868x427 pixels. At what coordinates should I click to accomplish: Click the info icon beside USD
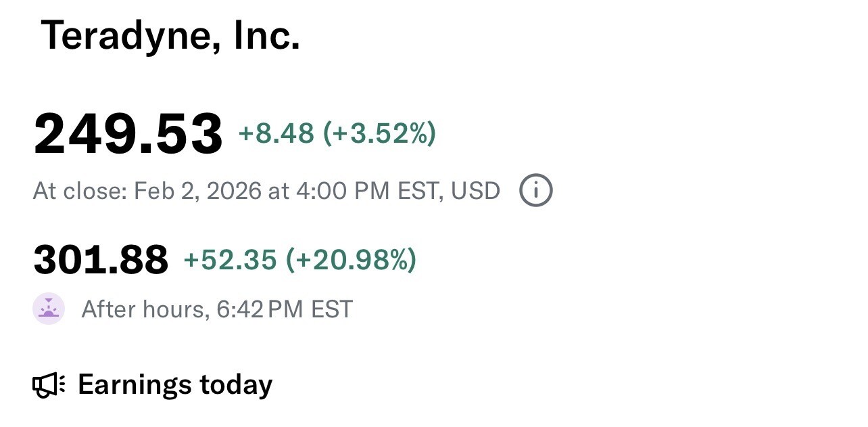tap(535, 191)
